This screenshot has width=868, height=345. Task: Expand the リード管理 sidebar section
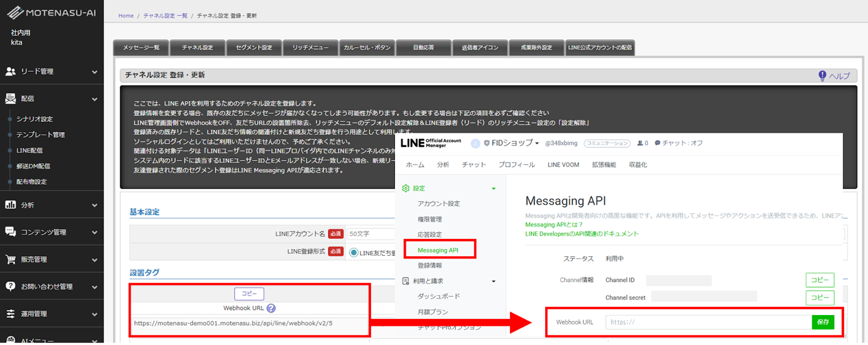95,72
